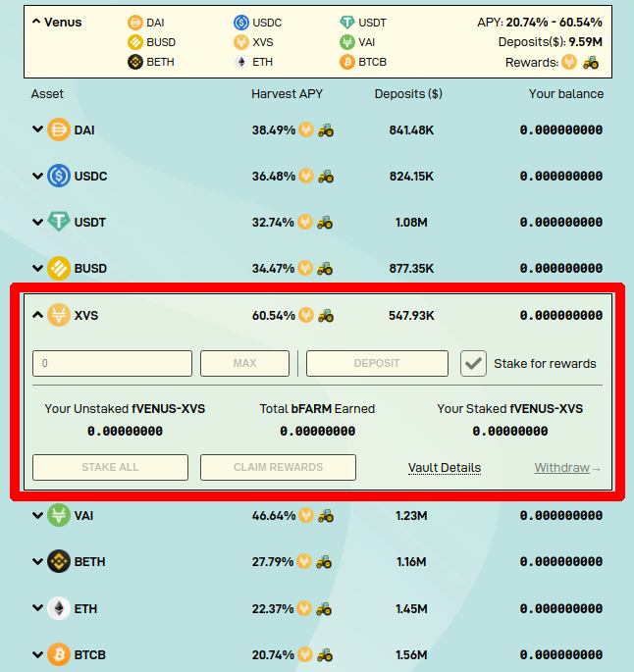Image resolution: width=634 pixels, height=672 pixels.
Task: Click the Your Staked fVENUS-XVS label
Action: point(510,409)
